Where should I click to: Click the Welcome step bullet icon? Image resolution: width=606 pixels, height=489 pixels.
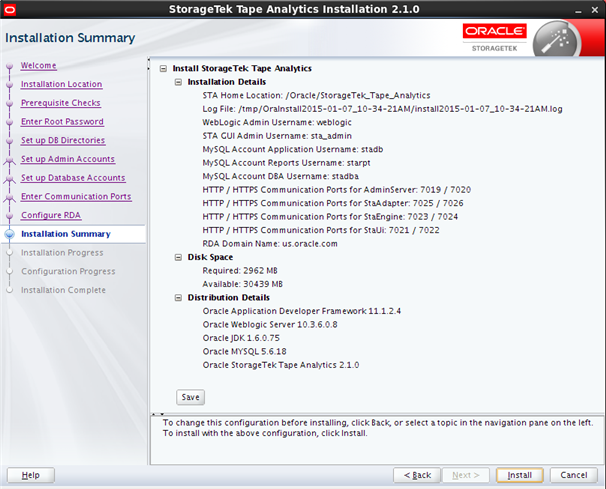(10, 66)
